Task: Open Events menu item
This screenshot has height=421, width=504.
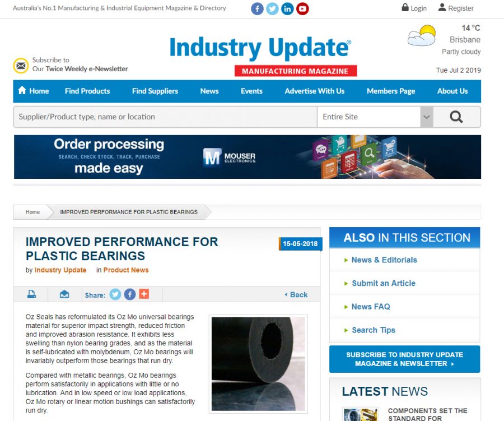Action: click(x=251, y=91)
